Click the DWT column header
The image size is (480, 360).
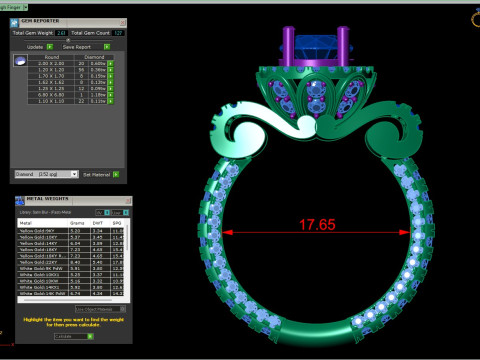click(101, 223)
